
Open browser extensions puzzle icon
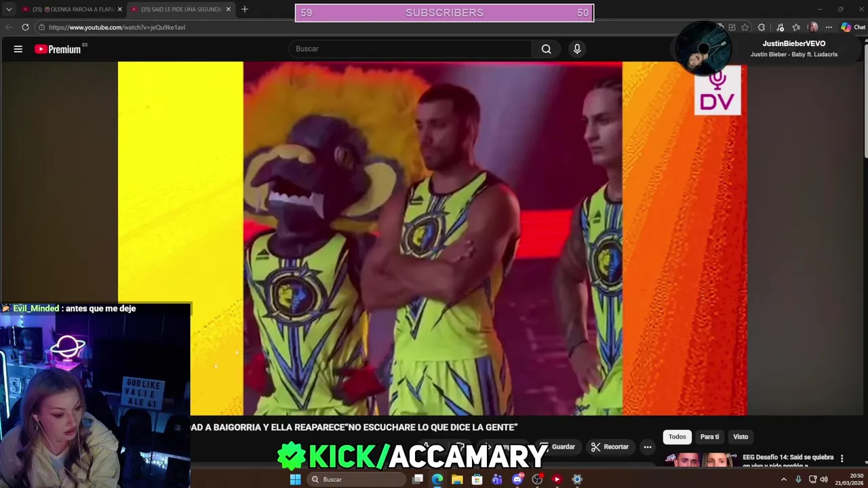click(762, 27)
